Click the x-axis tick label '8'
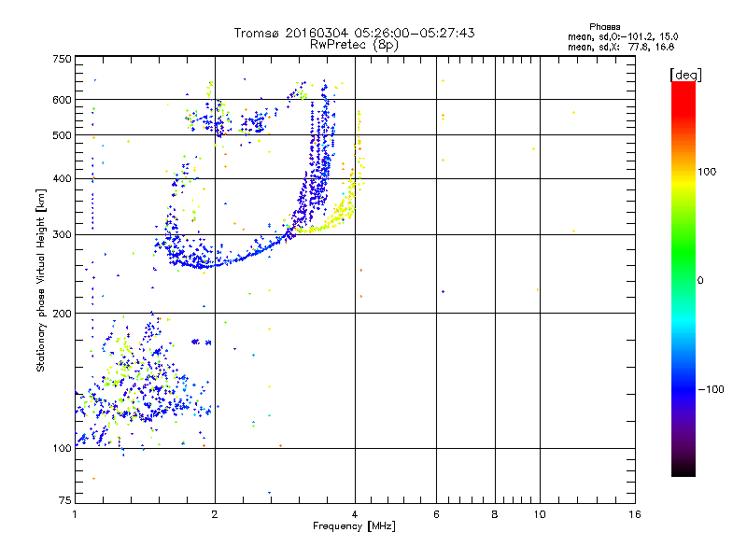The height and width of the screenshot is (560, 747). pos(495,514)
